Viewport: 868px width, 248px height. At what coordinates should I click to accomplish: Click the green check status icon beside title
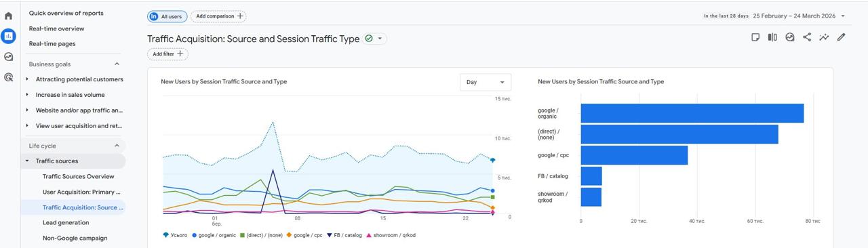tap(369, 39)
